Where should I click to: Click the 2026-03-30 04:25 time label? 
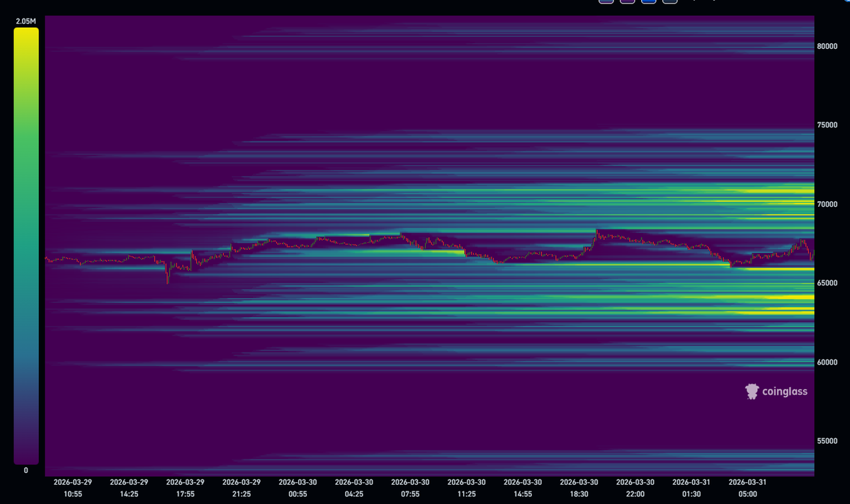coord(354,488)
